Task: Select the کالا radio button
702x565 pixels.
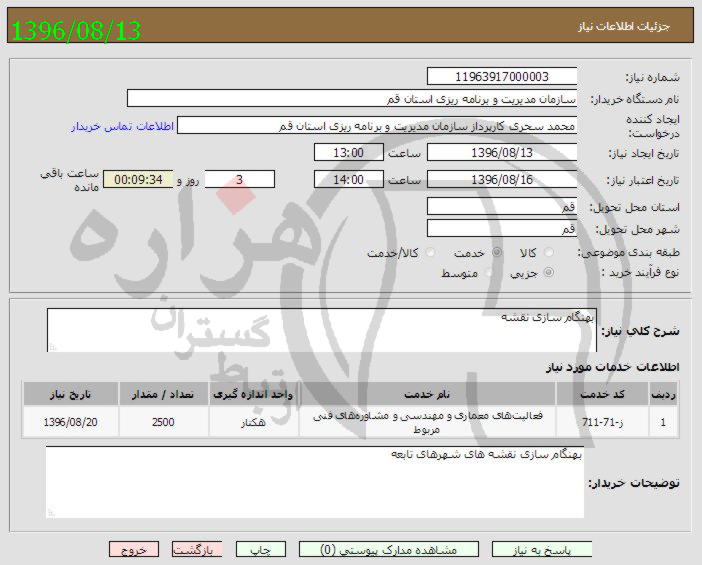Action: click(x=548, y=253)
